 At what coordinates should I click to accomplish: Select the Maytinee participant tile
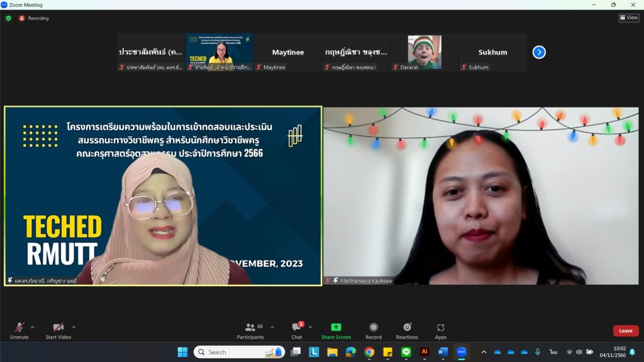287,53
